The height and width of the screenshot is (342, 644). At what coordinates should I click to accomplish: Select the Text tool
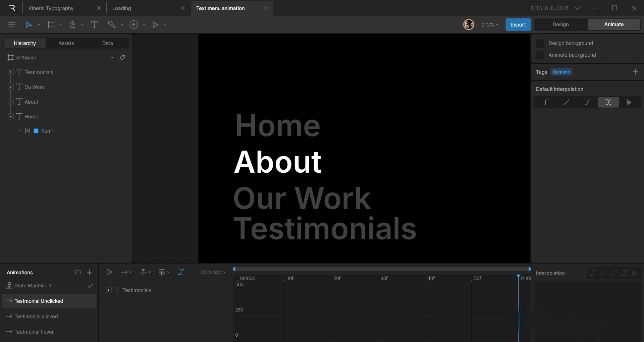point(94,24)
